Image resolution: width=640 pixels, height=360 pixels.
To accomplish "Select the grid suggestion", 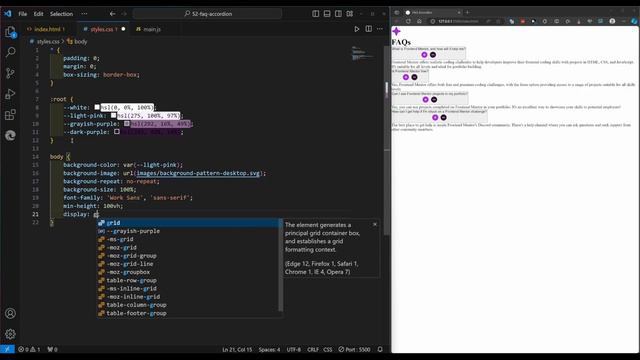I will coord(188,223).
